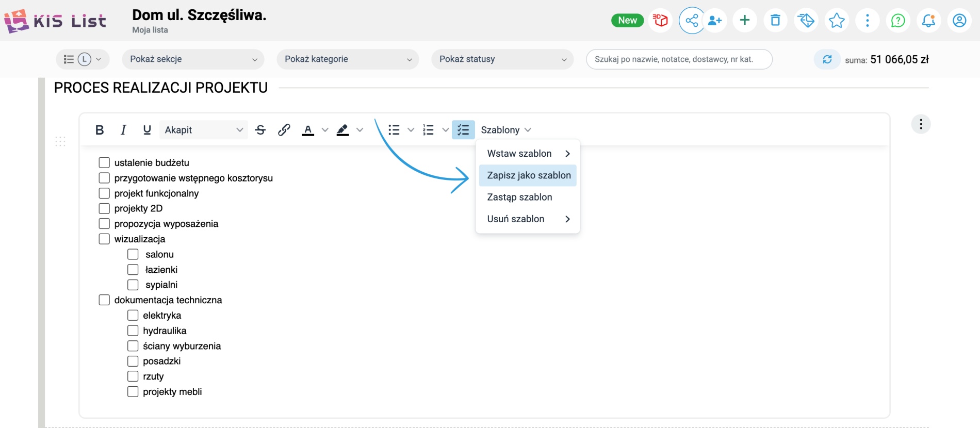980x428 pixels.
Task: Toggle the checklist to-do list icon
Action: click(463, 130)
